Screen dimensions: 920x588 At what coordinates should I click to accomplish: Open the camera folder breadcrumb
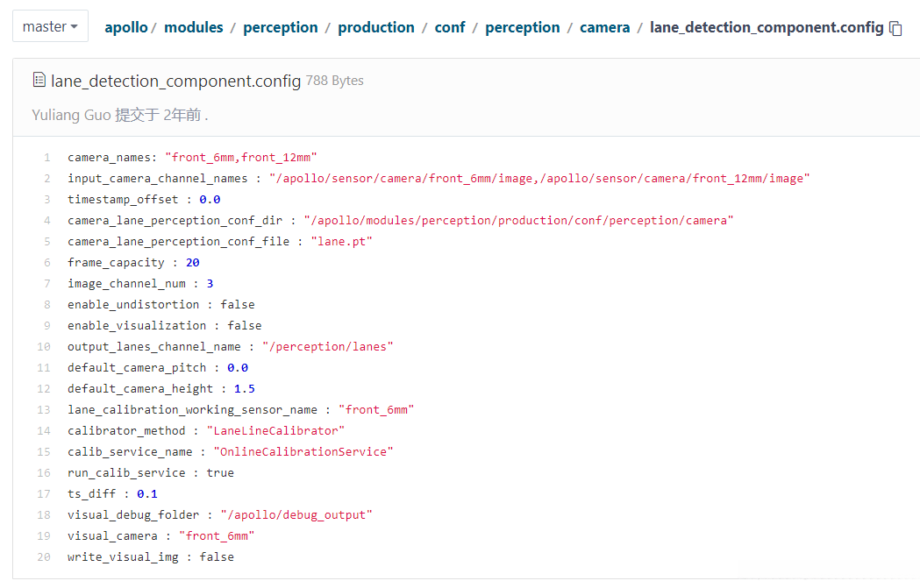click(604, 27)
